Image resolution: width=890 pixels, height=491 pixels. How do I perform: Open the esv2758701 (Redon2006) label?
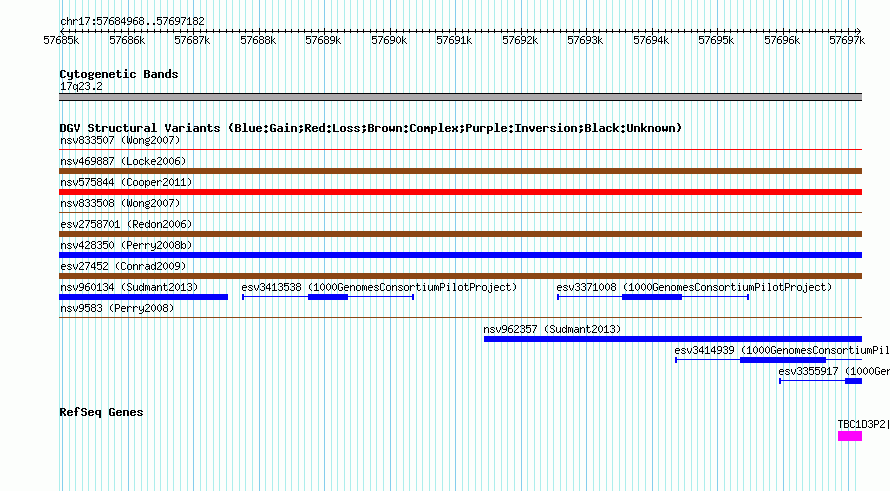126,224
